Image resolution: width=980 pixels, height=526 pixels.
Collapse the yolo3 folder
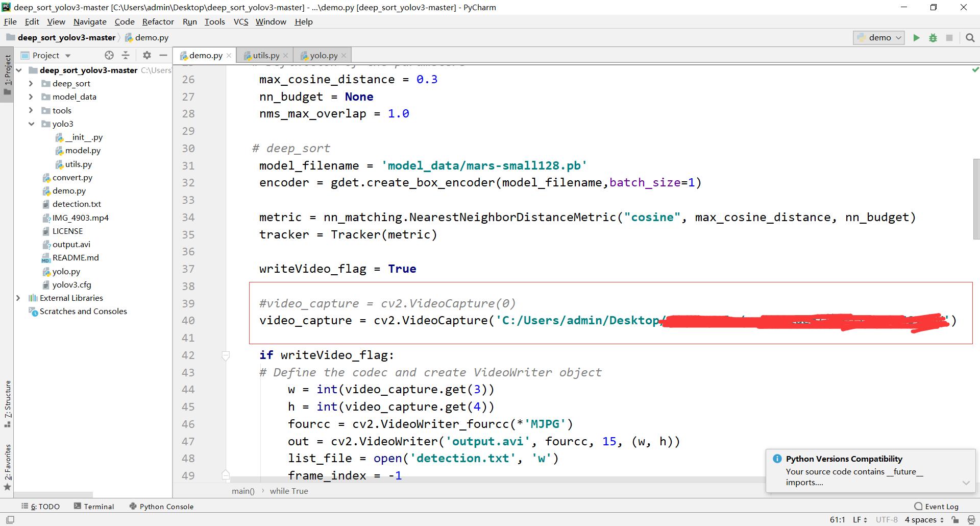(x=31, y=124)
